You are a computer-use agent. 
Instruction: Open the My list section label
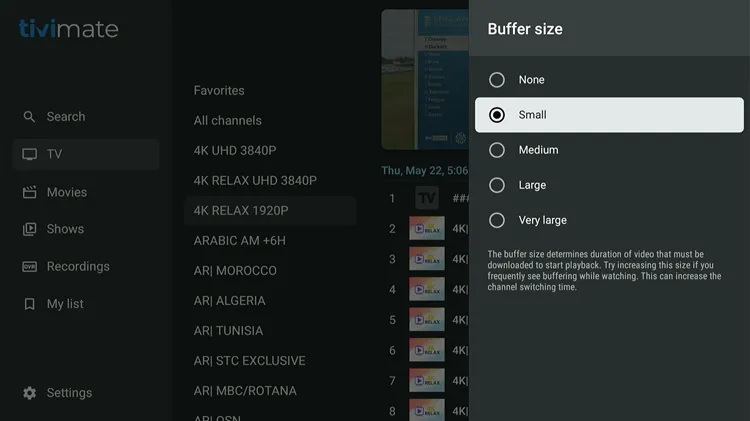tap(65, 304)
